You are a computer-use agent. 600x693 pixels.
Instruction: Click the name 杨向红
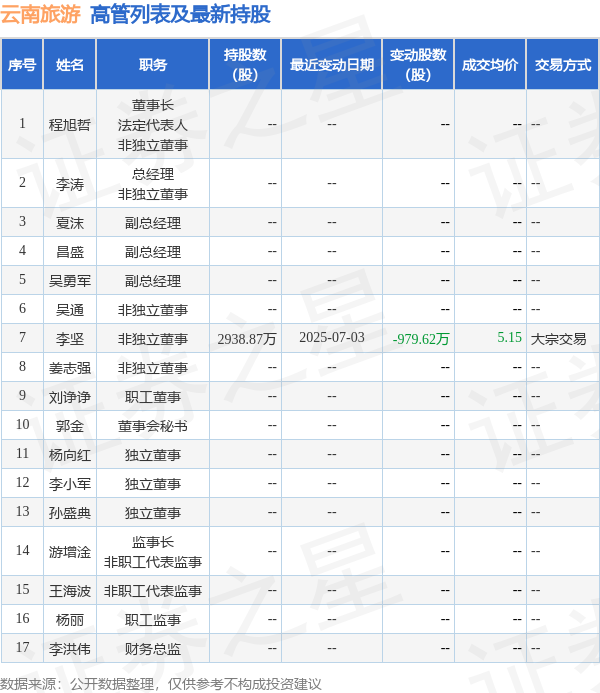[70, 455]
